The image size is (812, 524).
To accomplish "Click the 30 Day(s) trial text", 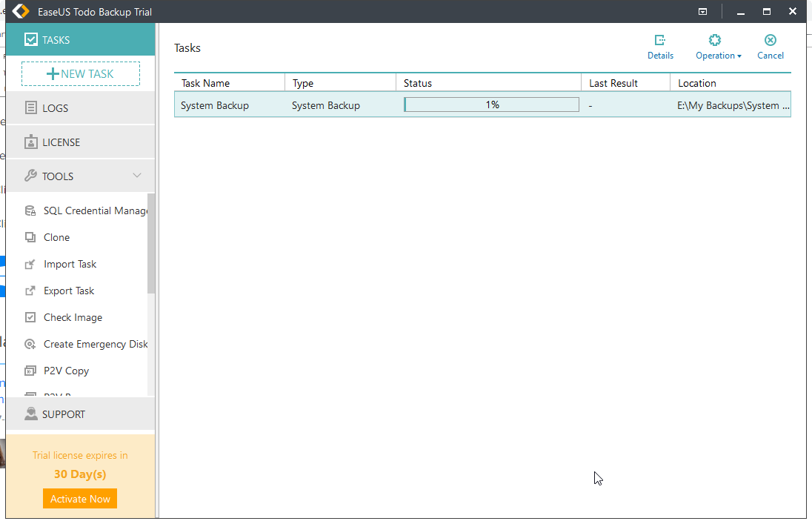I will pyautogui.click(x=80, y=474).
